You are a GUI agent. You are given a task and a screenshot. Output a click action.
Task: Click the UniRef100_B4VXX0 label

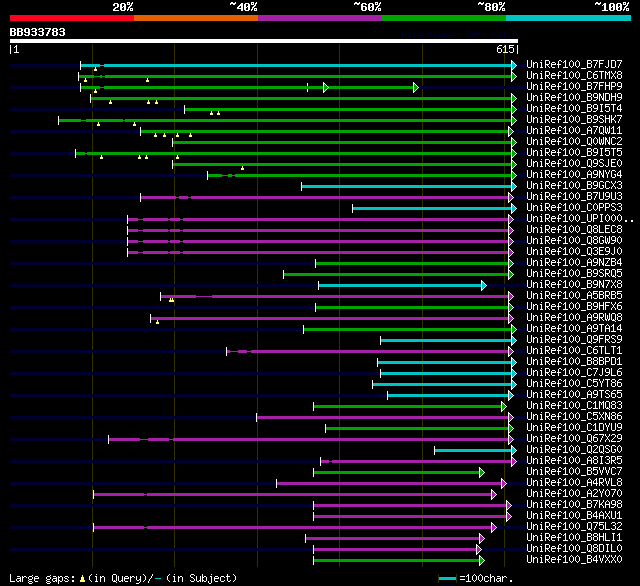574,560
